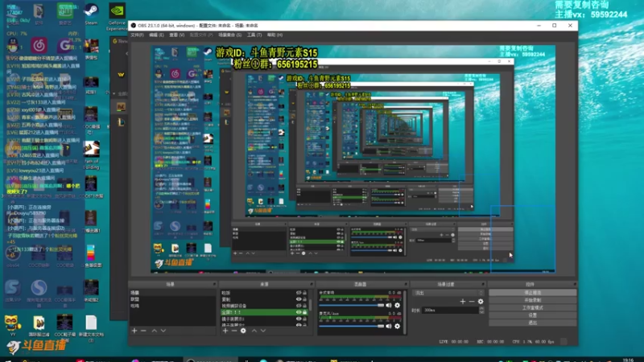Toggle lock on 视频捕获设备 source
The height and width of the screenshot is (362, 644).
point(305,306)
